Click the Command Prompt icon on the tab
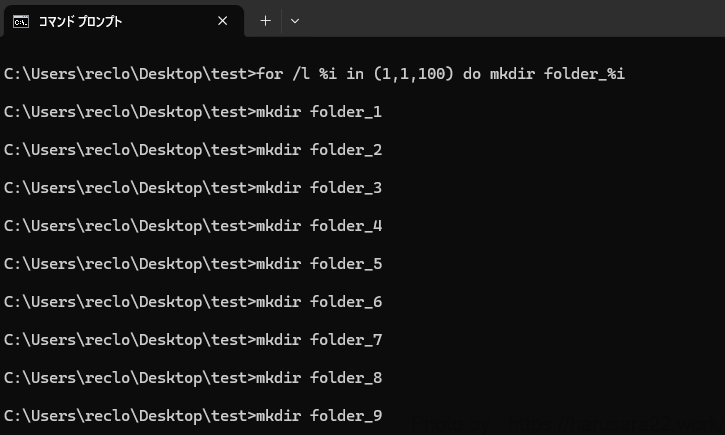725x435 pixels. [x=20, y=20]
